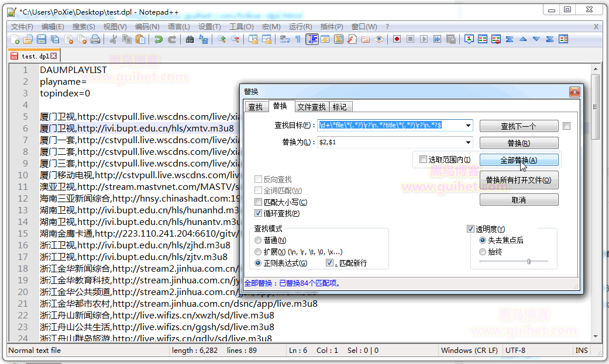Select the 普通 search mode
This screenshot has height=364, width=609.
click(x=258, y=240)
